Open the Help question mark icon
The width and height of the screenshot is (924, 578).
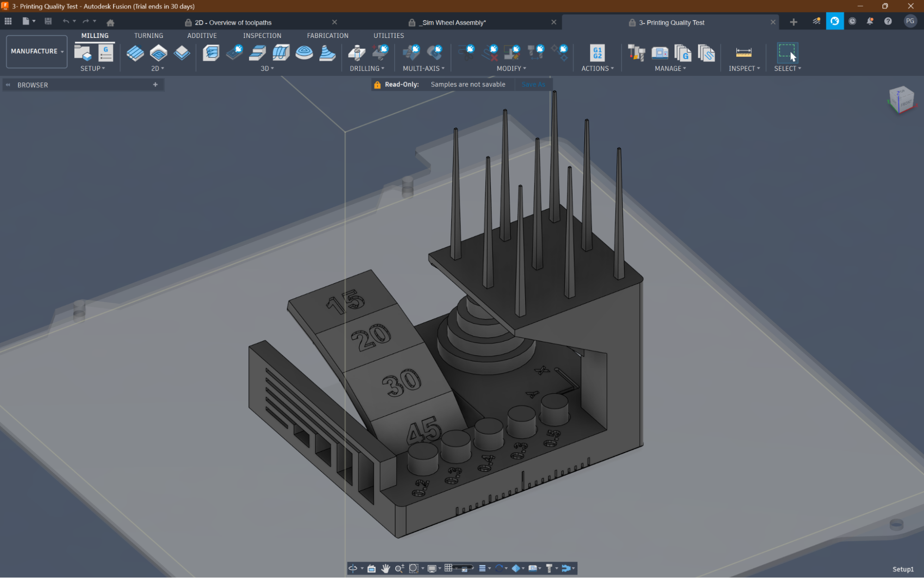coord(888,21)
